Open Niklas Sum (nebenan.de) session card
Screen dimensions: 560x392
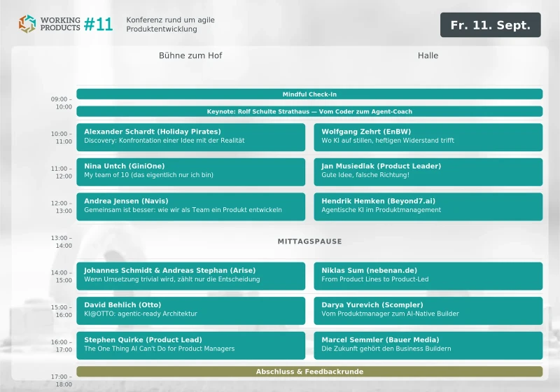428,276
